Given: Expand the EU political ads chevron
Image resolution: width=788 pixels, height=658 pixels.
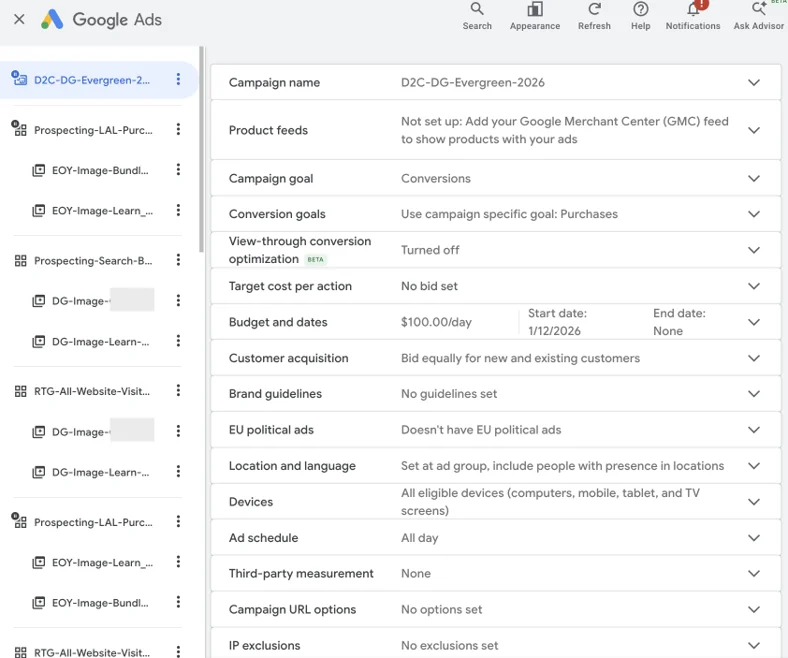Looking at the screenshot, I should coord(753,430).
